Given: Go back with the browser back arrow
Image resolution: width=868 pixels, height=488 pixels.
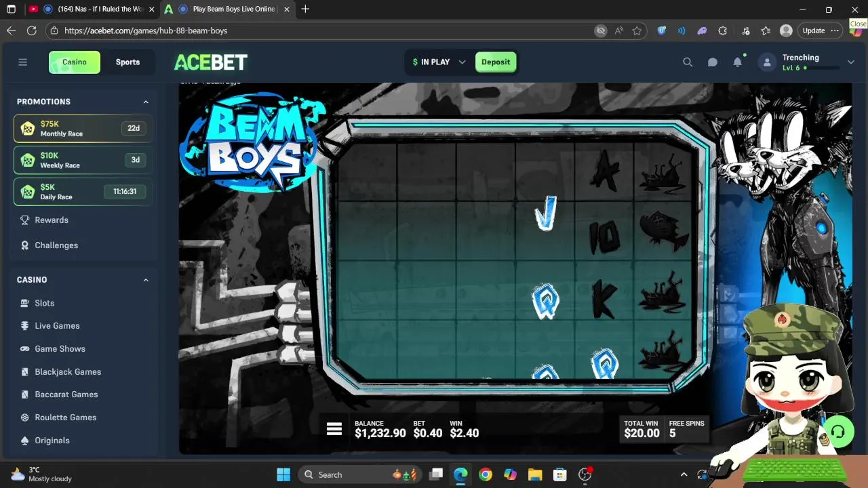Looking at the screenshot, I should tap(11, 30).
